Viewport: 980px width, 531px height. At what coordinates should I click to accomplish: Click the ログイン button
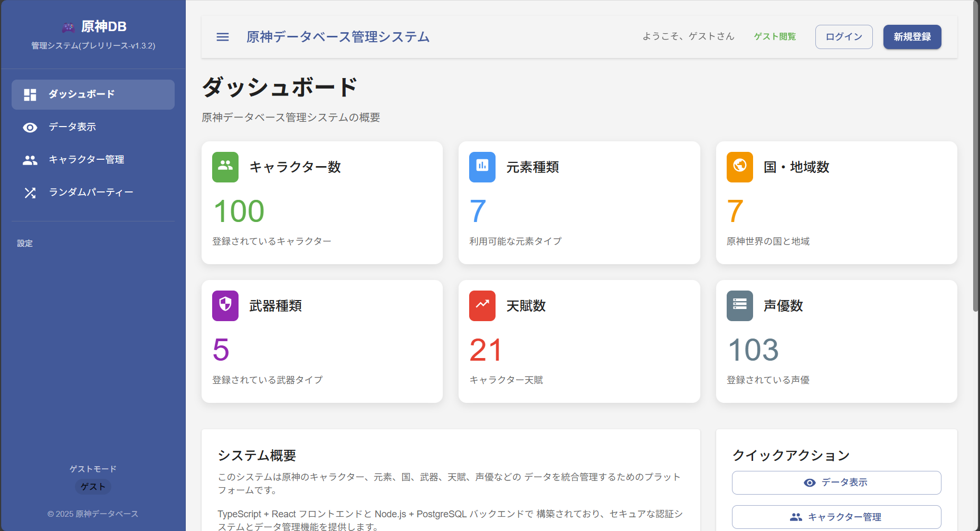point(843,36)
